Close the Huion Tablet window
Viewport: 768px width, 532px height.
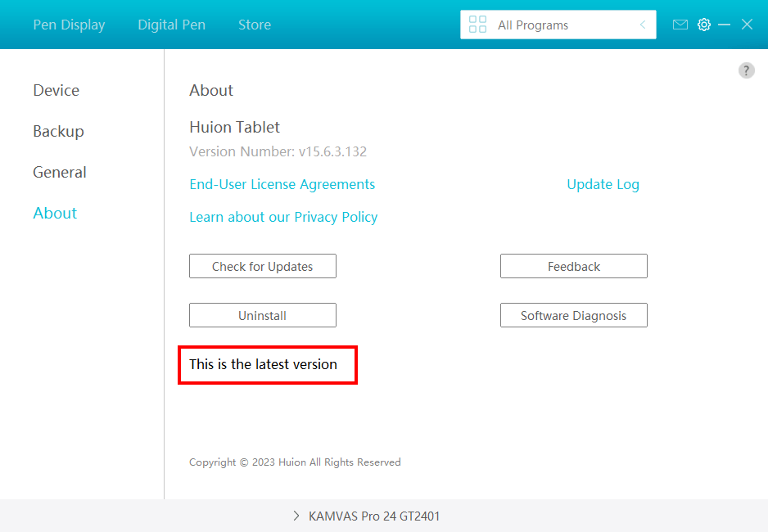(x=747, y=25)
